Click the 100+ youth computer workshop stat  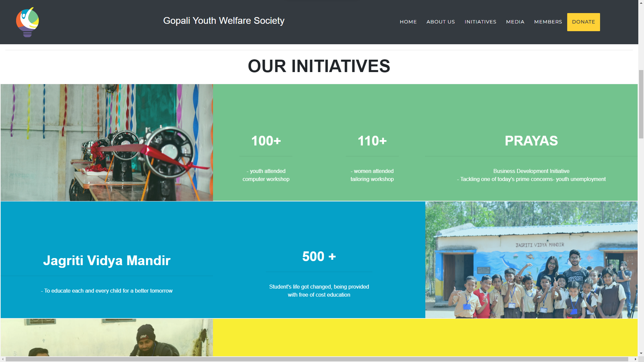point(266,141)
